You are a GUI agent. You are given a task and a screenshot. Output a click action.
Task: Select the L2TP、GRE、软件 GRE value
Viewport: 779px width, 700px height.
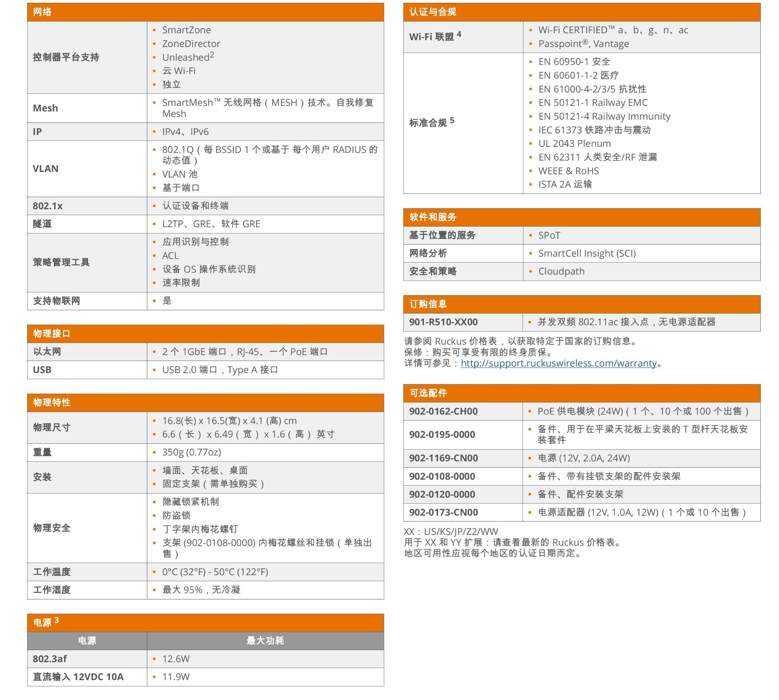pos(211,224)
